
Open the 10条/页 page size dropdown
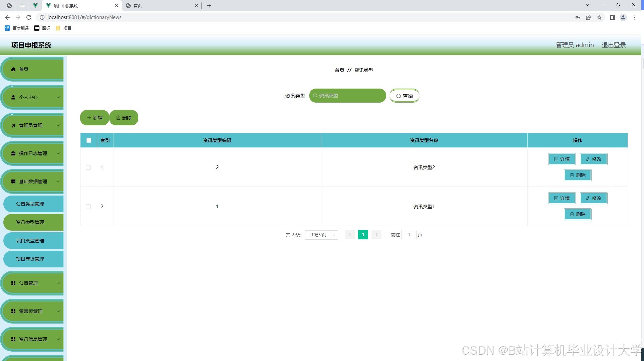coord(321,235)
